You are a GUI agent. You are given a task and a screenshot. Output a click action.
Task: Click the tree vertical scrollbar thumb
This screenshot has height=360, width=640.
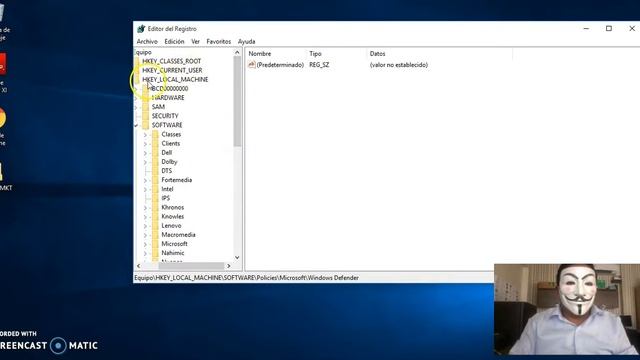click(237, 101)
